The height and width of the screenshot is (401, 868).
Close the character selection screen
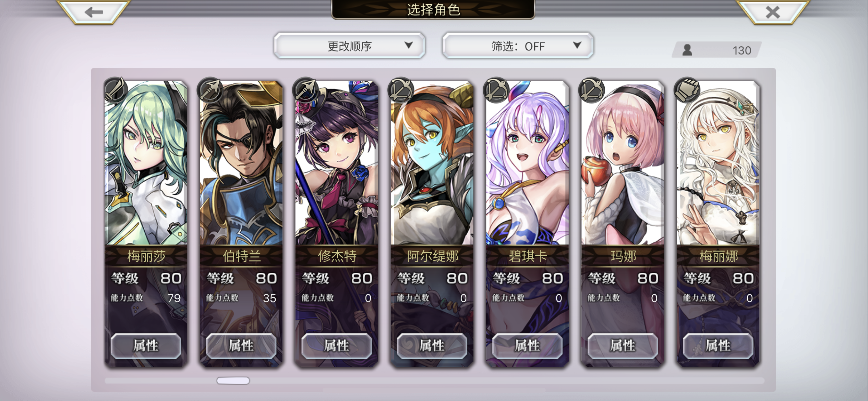coord(773,12)
